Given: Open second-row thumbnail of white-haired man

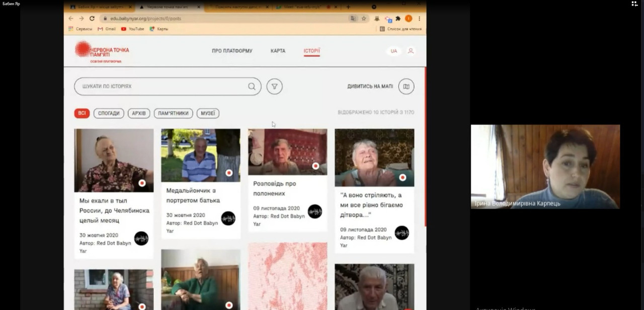Looking at the screenshot, I should click(374, 287).
